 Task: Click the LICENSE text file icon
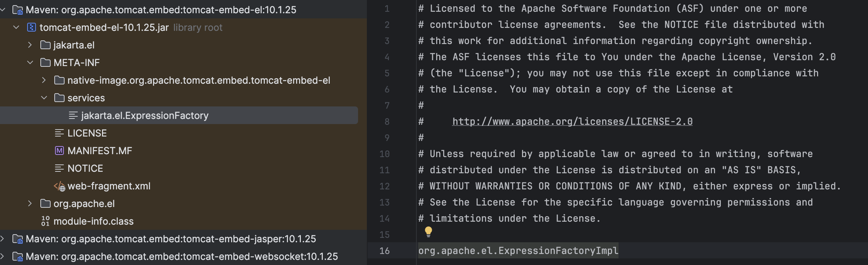pos(59,133)
